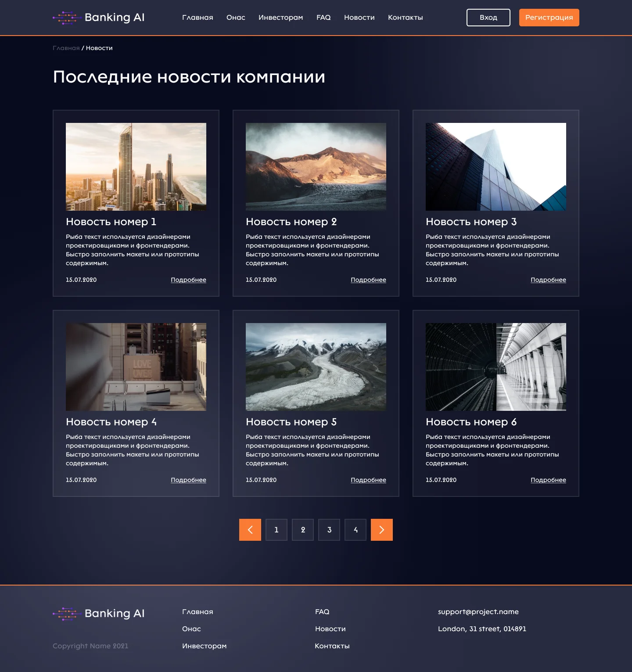Select page 1 in pagination
The height and width of the screenshot is (672, 632).
tap(276, 530)
